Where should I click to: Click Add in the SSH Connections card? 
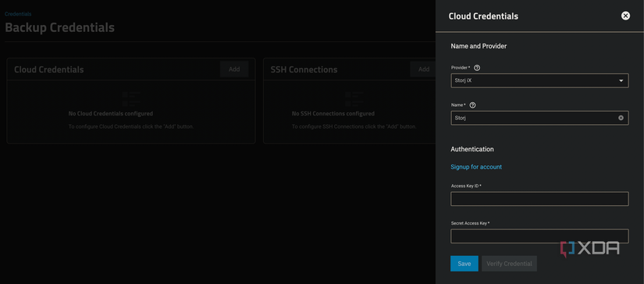pyautogui.click(x=424, y=69)
